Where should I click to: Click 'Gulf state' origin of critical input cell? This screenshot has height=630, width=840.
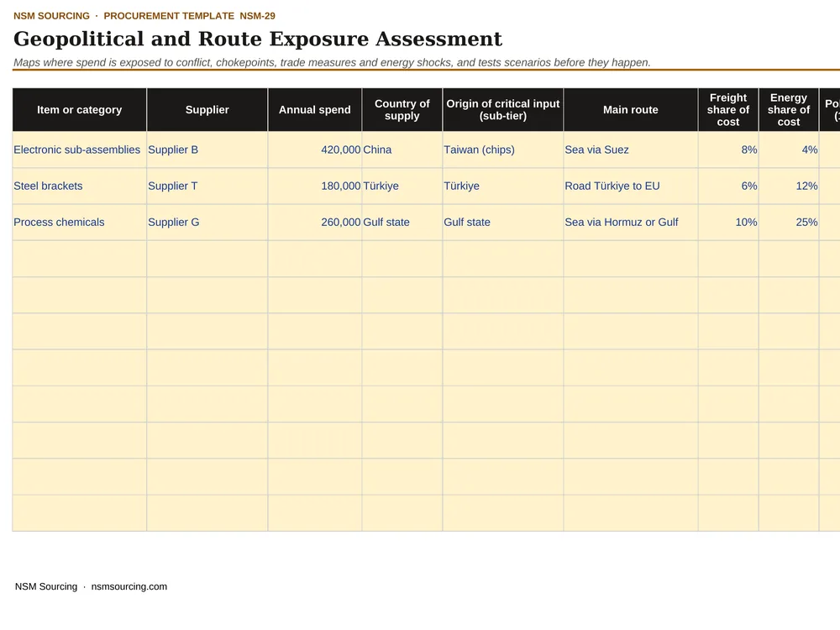pyautogui.click(x=503, y=223)
